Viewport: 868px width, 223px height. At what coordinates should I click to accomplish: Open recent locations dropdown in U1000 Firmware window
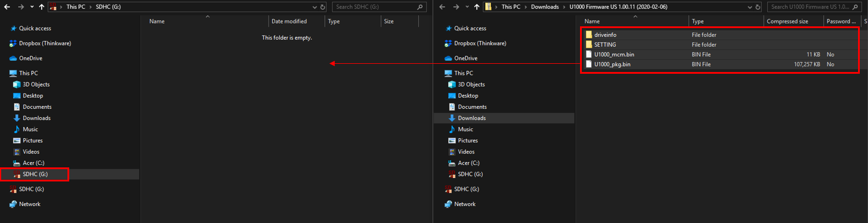467,8
